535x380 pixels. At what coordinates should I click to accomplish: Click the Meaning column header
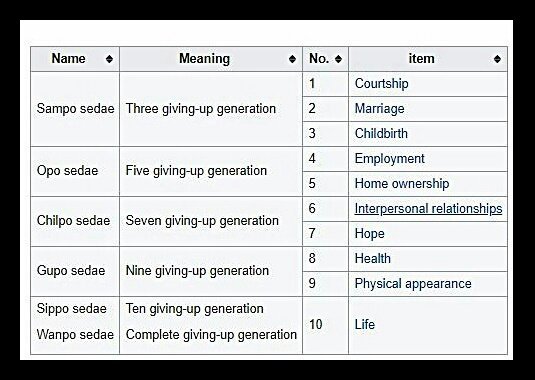211,59
